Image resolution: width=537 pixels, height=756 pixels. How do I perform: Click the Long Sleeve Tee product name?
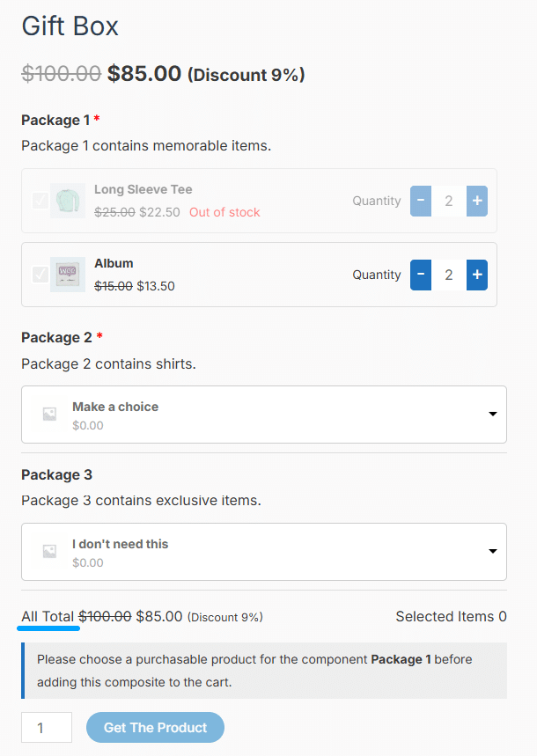[143, 189]
